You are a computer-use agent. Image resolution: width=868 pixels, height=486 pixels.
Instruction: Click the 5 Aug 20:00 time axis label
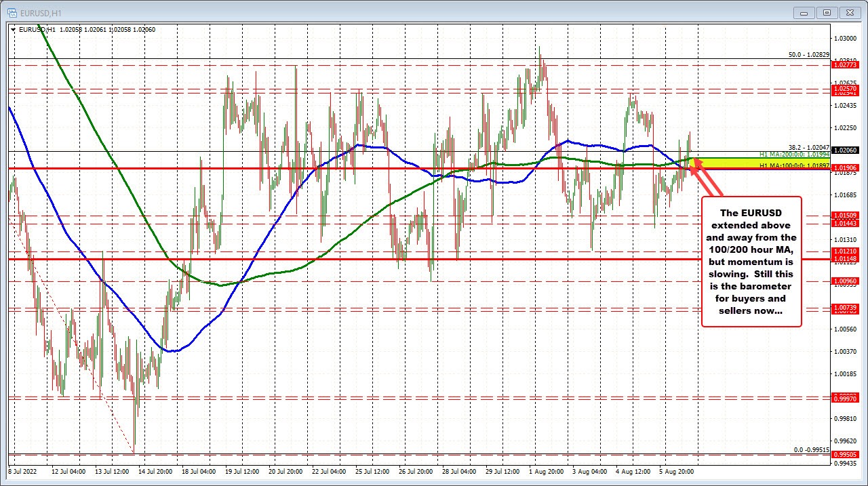[677, 471]
